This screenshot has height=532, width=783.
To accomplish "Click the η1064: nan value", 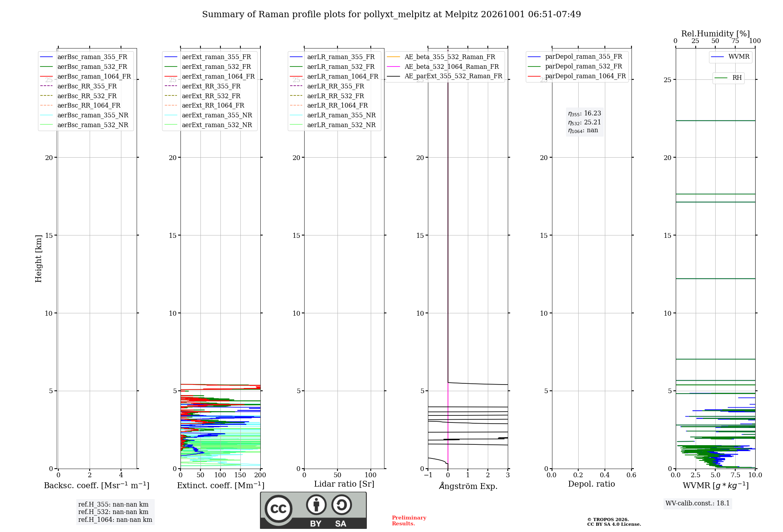I will (583, 131).
